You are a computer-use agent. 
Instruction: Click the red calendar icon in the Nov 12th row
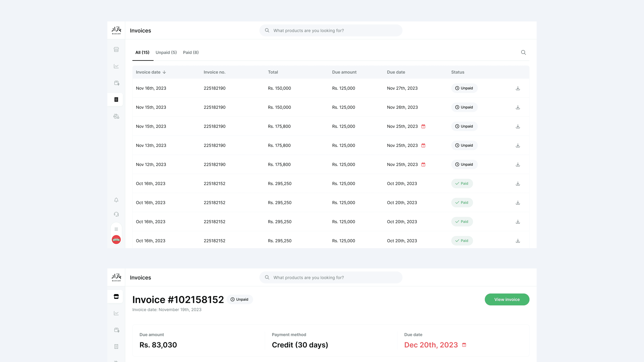pyautogui.click(x=423, y=164)
